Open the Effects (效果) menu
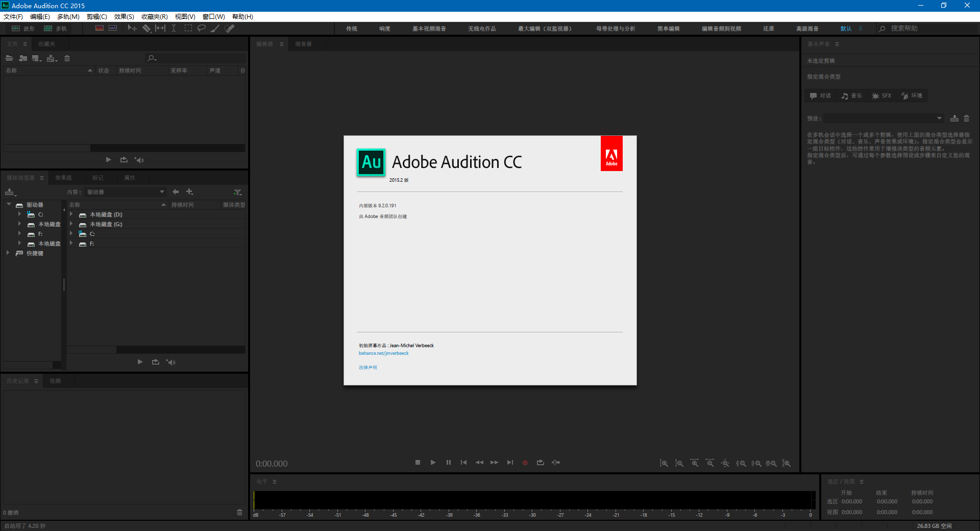980x531 pixels. pyautogui.click(x=124, y=16)
